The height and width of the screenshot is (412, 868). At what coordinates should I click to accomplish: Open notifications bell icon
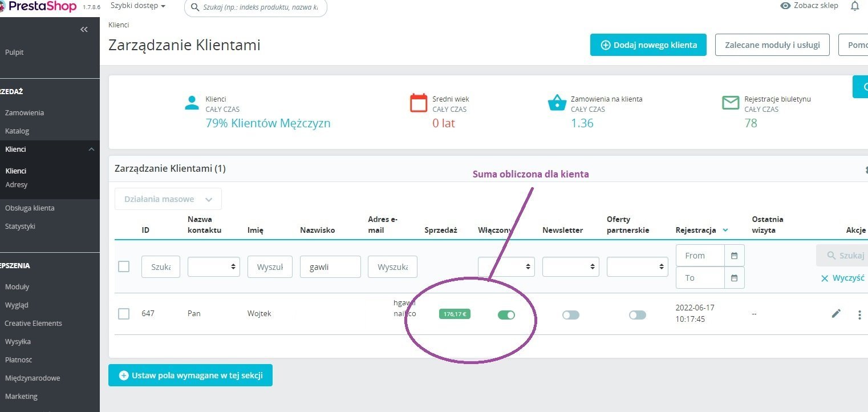tap(854, 6)
